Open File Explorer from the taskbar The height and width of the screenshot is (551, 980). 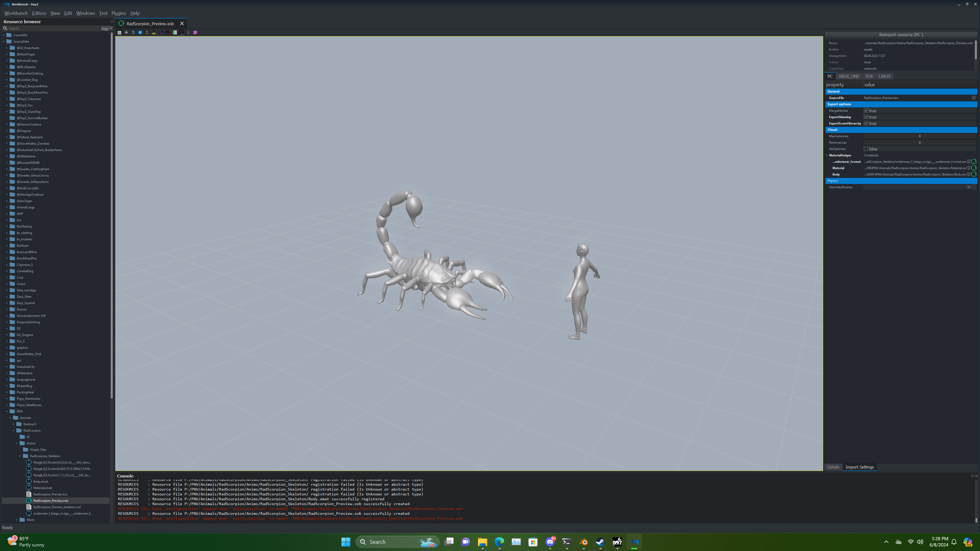point(482,542)
